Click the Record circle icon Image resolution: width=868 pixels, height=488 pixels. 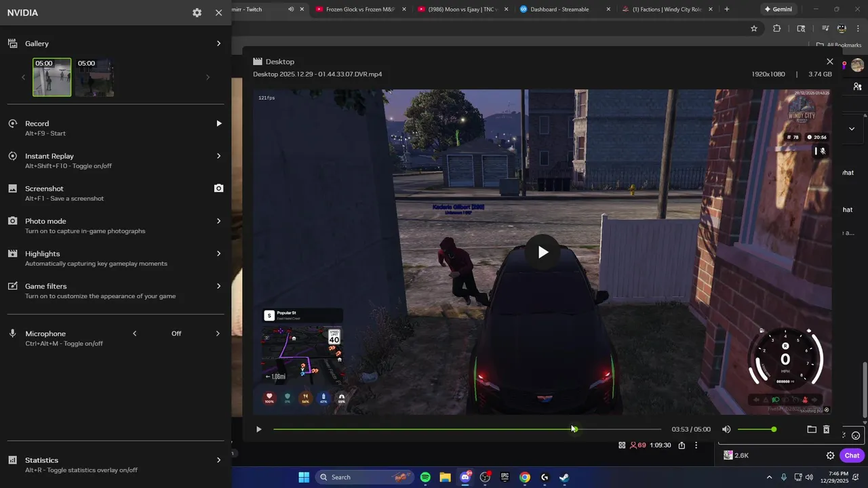pos(12,123)
